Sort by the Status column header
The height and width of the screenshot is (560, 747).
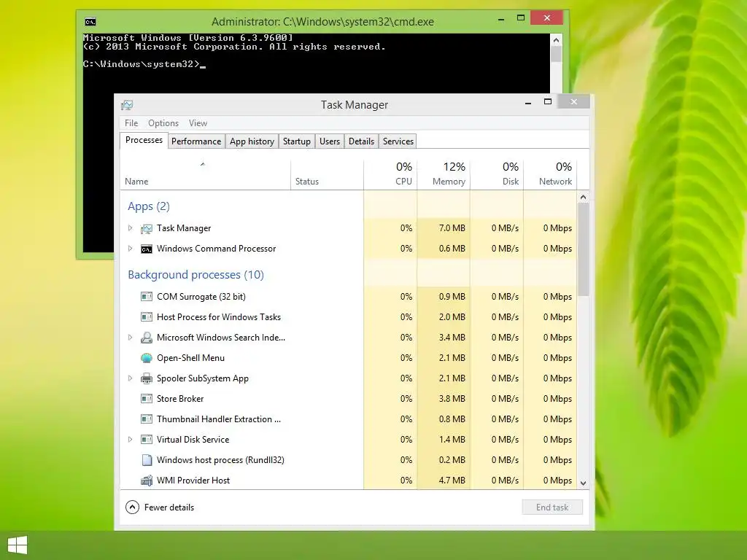coord(327,175)
